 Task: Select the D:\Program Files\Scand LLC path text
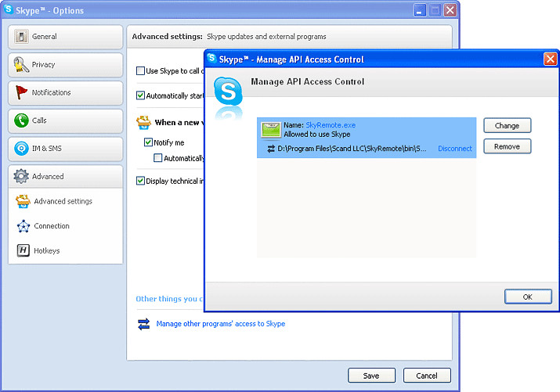(x=352, y=149)
